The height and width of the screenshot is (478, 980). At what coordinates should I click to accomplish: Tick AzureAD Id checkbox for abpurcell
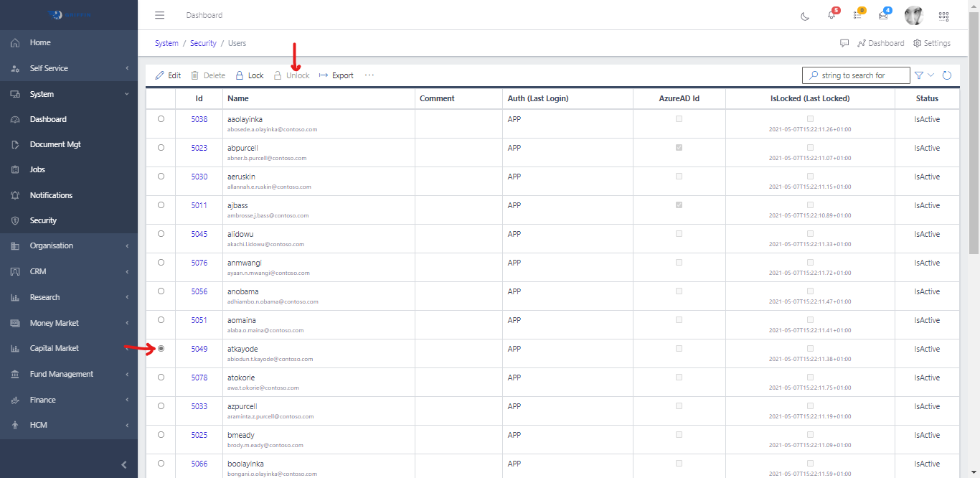[679, 148]
